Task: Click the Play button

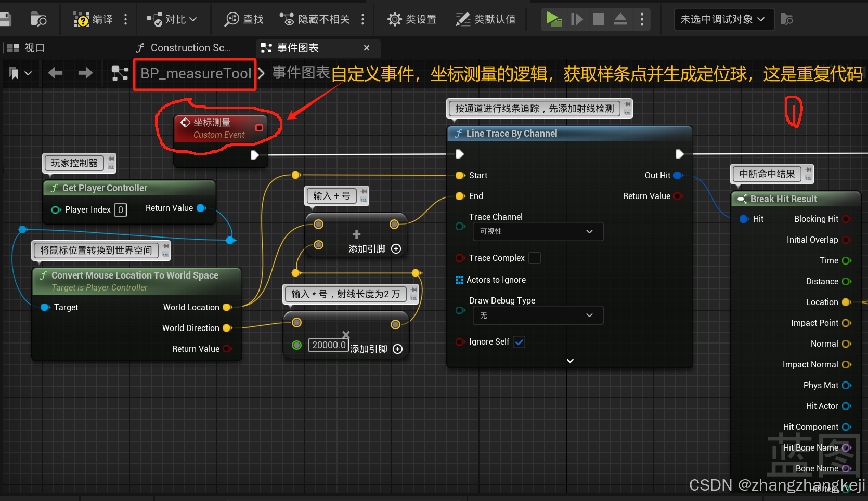Action: 554,19
